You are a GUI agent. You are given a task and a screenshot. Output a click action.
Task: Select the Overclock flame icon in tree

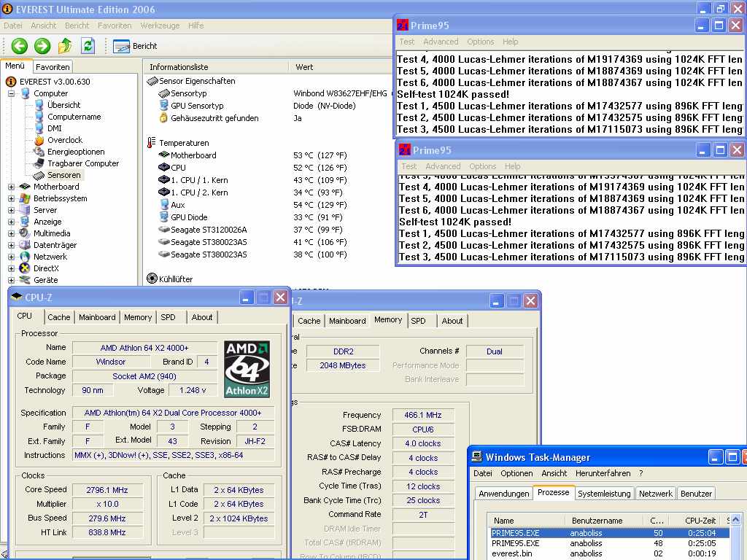(39, 140)
